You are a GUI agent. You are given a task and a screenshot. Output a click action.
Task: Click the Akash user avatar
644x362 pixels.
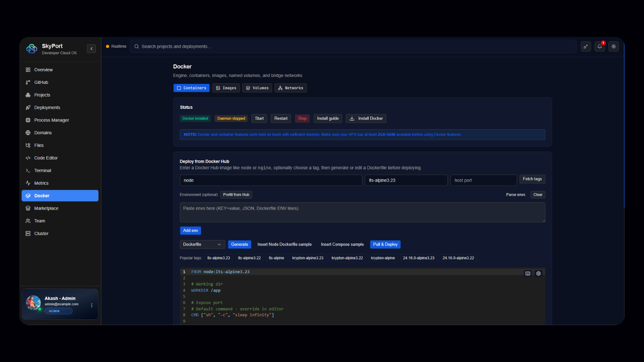pyautogui.click(x=34, y=303)
